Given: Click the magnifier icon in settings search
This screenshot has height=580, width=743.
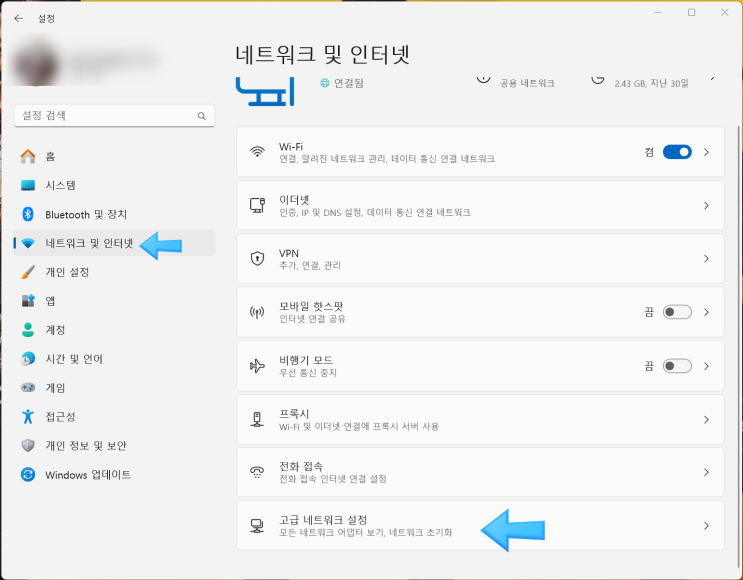Looking at the screenshot, I should tap(202, 116).
